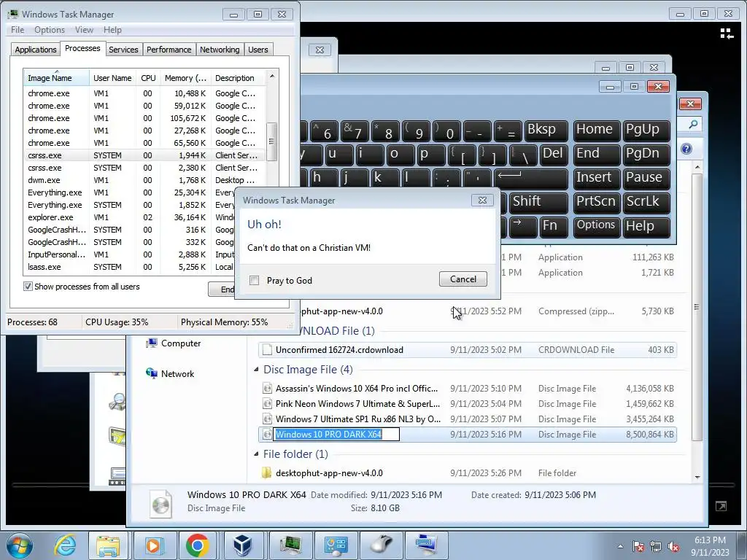Viewport: 747px width, 560px height.
Task: Select lsass.exe process row
Action: tap(128, 267)
